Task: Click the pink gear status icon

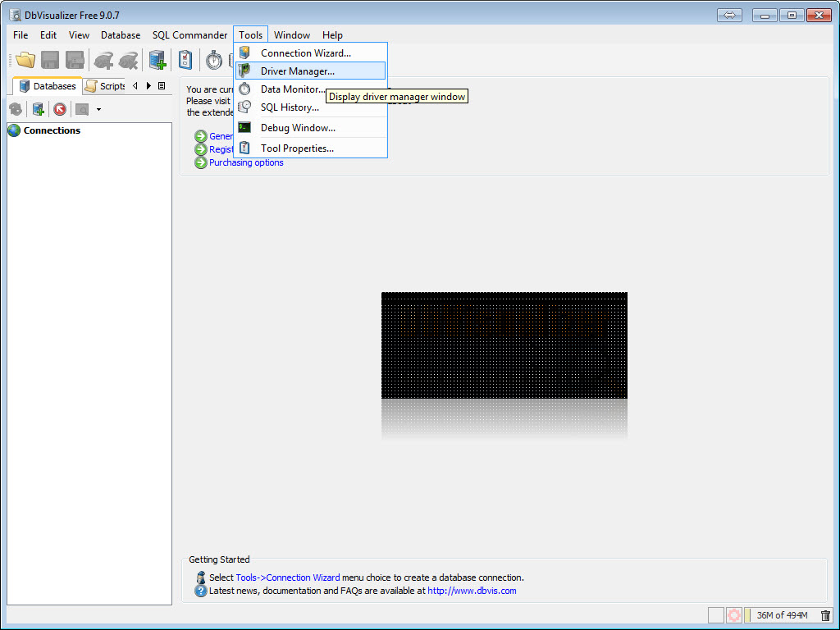Action: (x=734, y=615)
